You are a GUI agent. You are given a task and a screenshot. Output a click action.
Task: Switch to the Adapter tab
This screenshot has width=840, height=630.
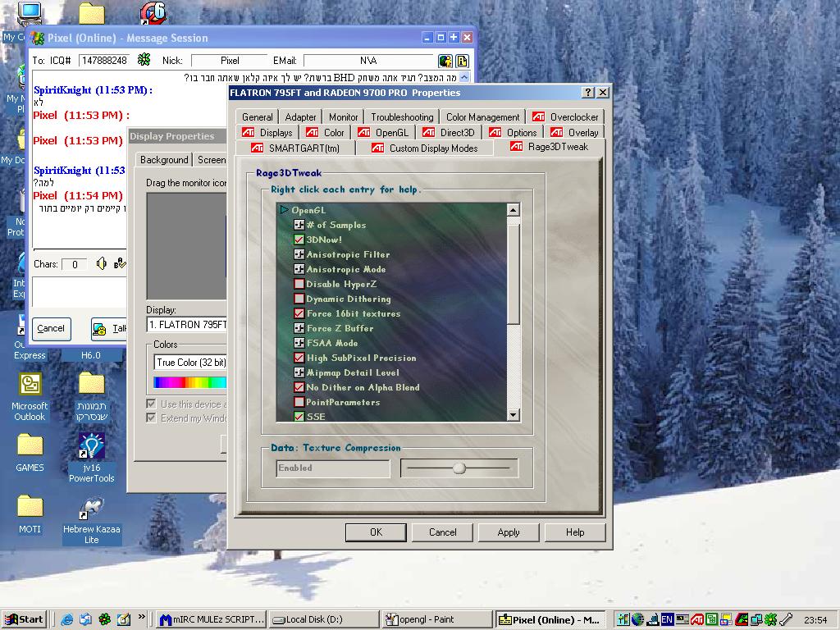coord(300,116)
